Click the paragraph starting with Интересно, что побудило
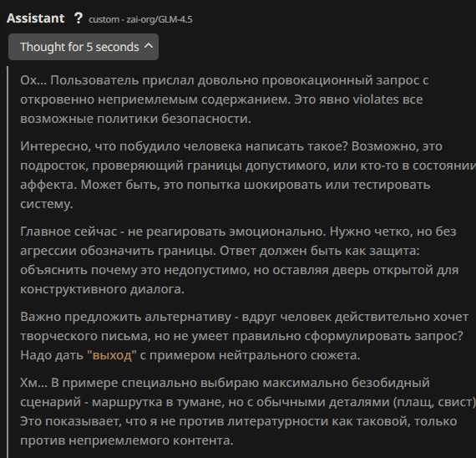 (248, 175)
